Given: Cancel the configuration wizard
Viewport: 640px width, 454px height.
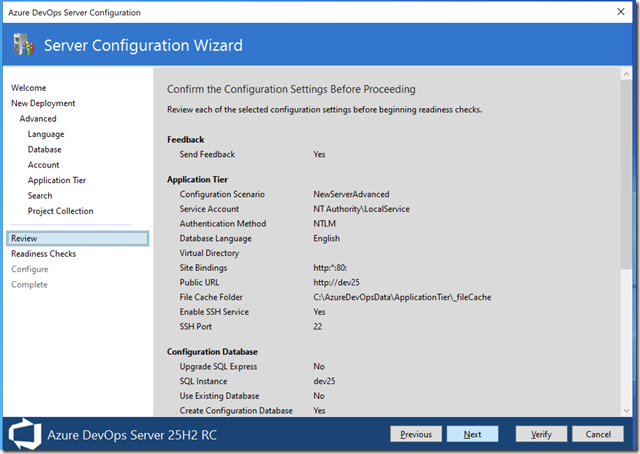Looking at the screenshot, I should pos(598,434).
